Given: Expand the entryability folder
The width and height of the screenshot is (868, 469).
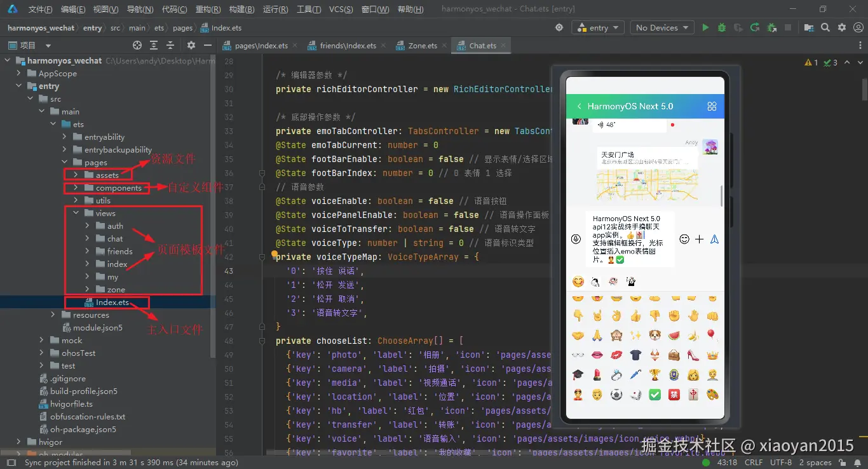Looking at the screenshot, I should click(x=65, y=137).
